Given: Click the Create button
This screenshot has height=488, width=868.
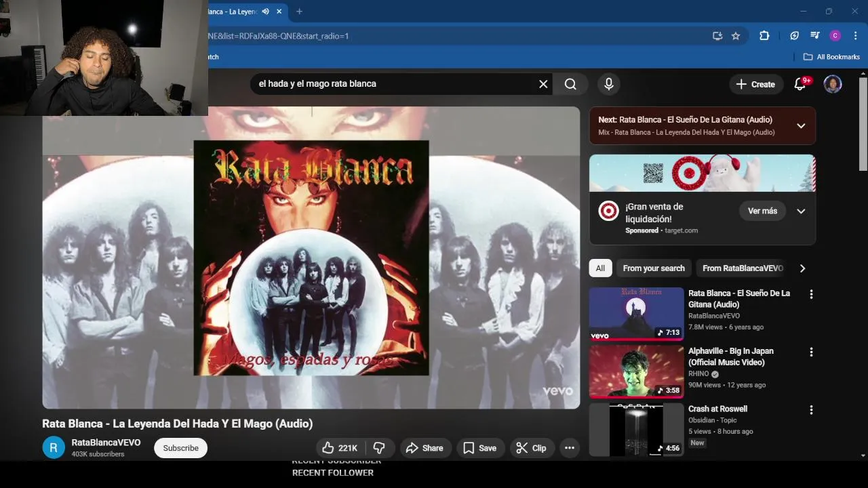Looking at the screenshot, I should pyautogui.click(x=755, y=84).
